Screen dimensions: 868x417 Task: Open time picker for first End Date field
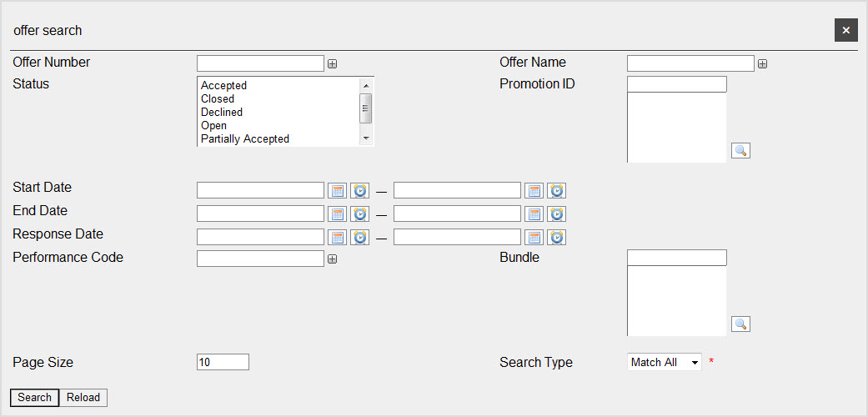point(360,214)
